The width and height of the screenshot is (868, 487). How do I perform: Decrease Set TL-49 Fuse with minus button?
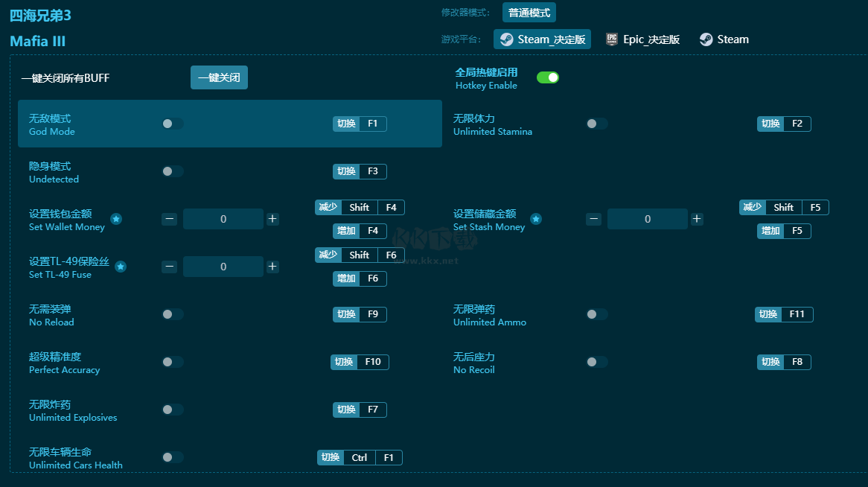[x=170, y=267]
